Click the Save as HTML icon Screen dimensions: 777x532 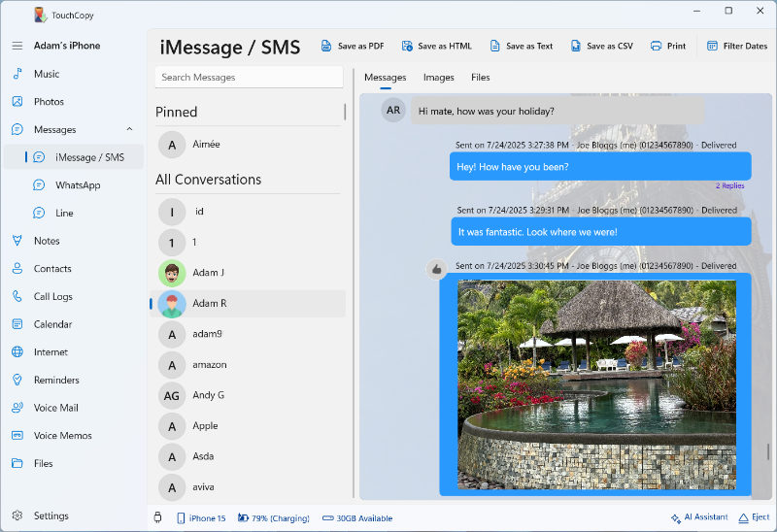click(x=407, y=46)
